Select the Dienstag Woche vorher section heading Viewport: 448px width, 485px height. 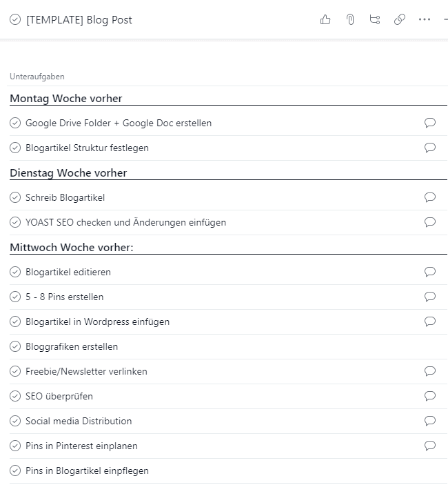pos(68,173)
